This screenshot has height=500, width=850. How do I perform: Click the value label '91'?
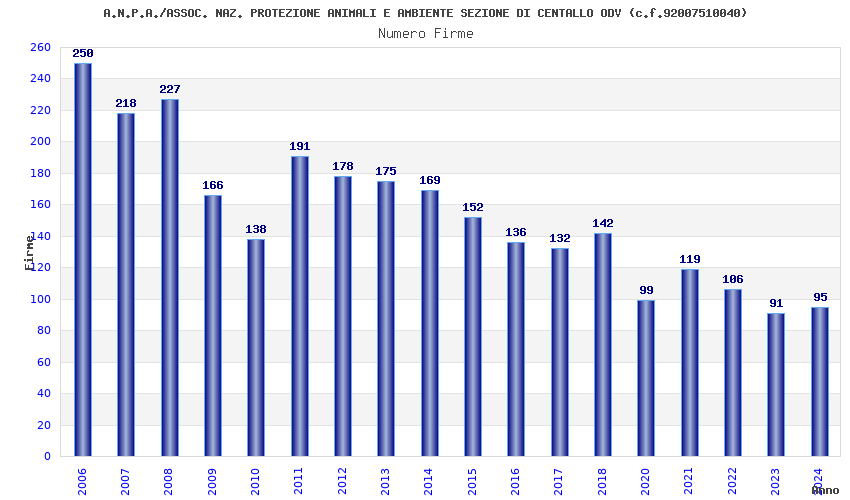(776, 303)
